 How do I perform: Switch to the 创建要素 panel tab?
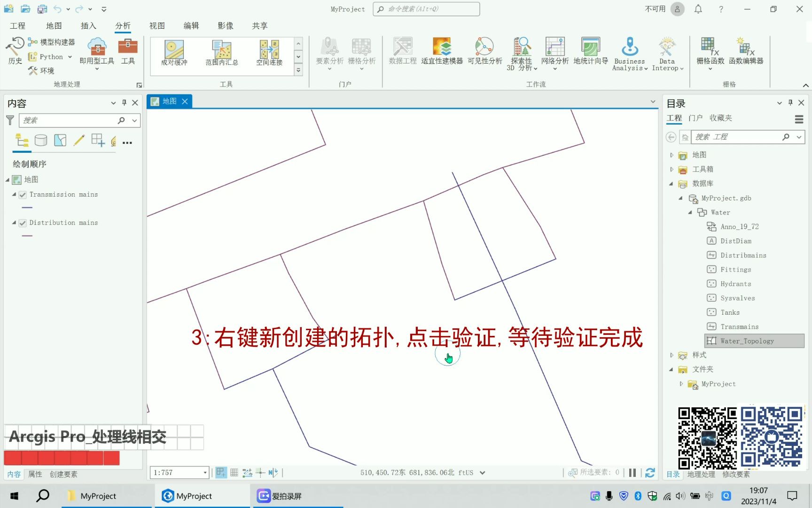pyautogui.click(x=63, y=474)
